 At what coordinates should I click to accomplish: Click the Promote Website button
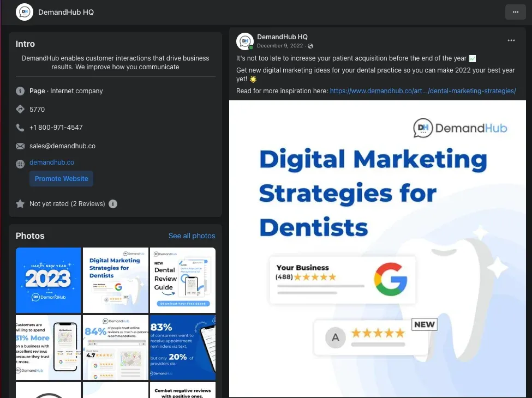point(62,179)
